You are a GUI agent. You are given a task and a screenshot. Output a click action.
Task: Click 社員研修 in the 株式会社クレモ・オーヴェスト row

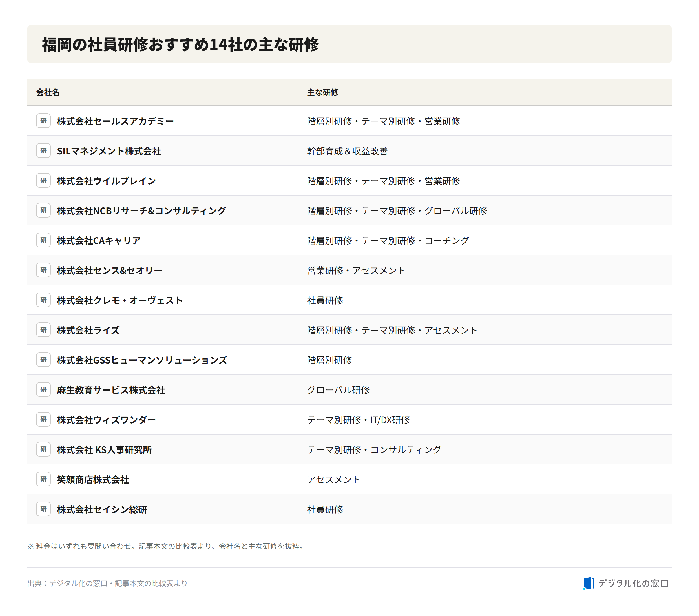[x=325, y=300]
